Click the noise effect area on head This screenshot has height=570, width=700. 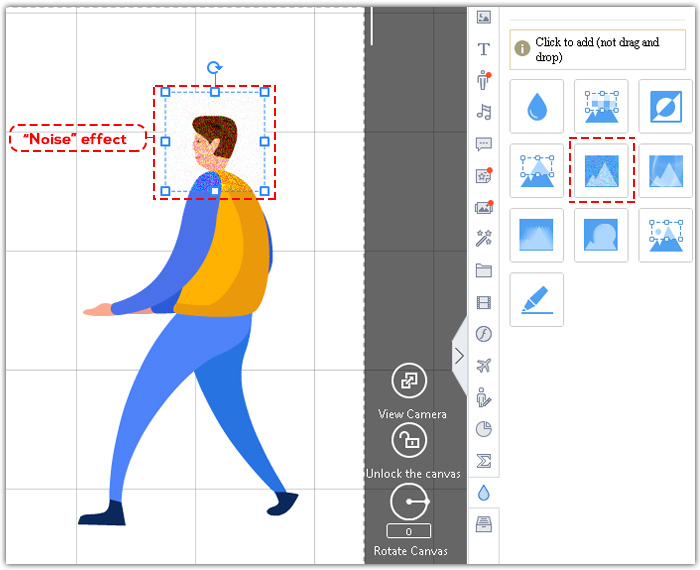click(215, 141)
